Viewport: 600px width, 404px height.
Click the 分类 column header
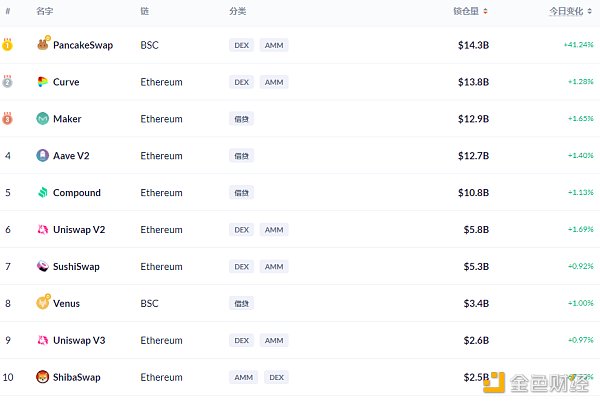[237, 11]
